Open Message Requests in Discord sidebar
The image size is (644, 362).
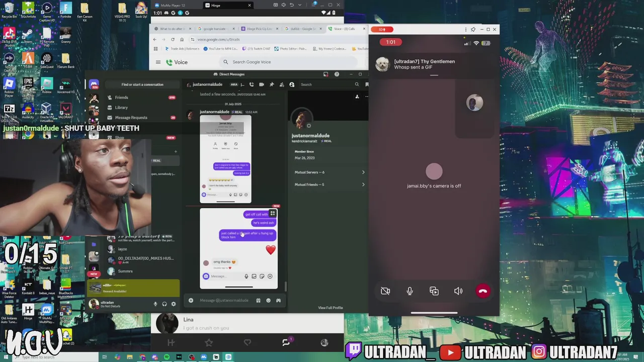(x=142, y=118)
